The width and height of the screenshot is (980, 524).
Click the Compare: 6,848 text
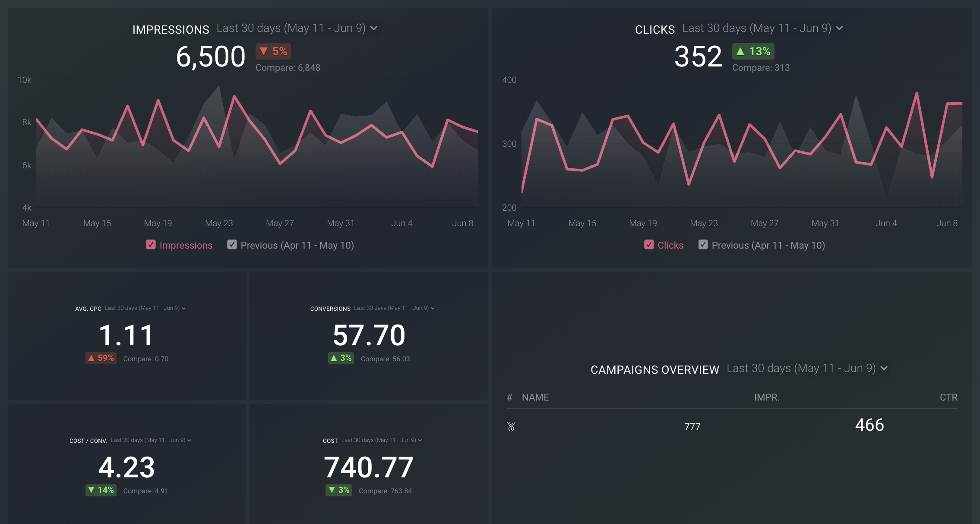pos(288,68)
